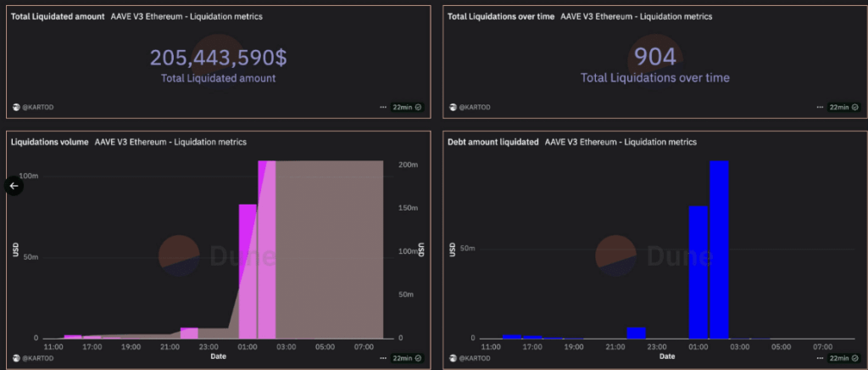Click the gray cumulative area in Liquidations volume

click(x=330, y=249)
